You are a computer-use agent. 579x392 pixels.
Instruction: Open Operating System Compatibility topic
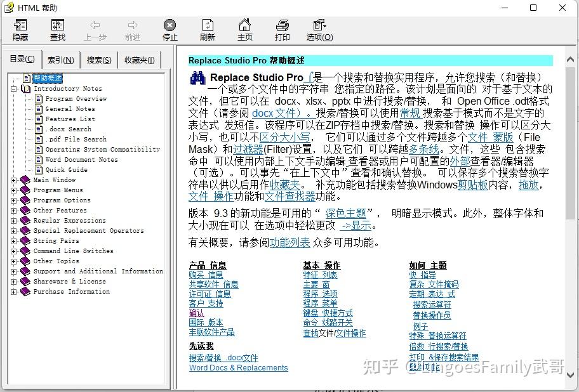click(x=103, y=149)
